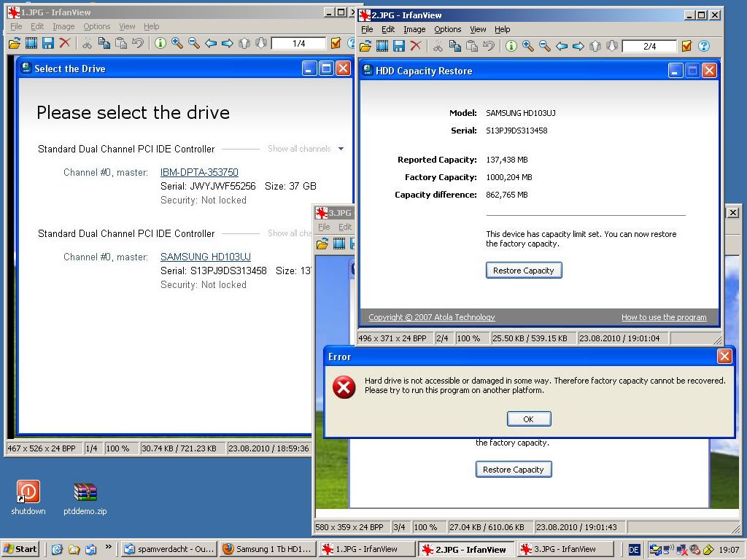Click the up arrow page icon in 2.JPG window

tap(595, 46)
